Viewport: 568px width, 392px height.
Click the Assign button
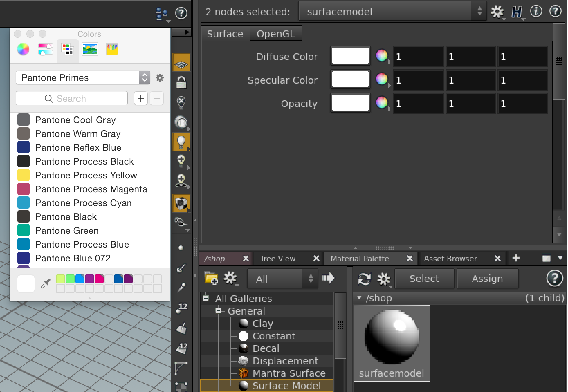pos(487,279)
